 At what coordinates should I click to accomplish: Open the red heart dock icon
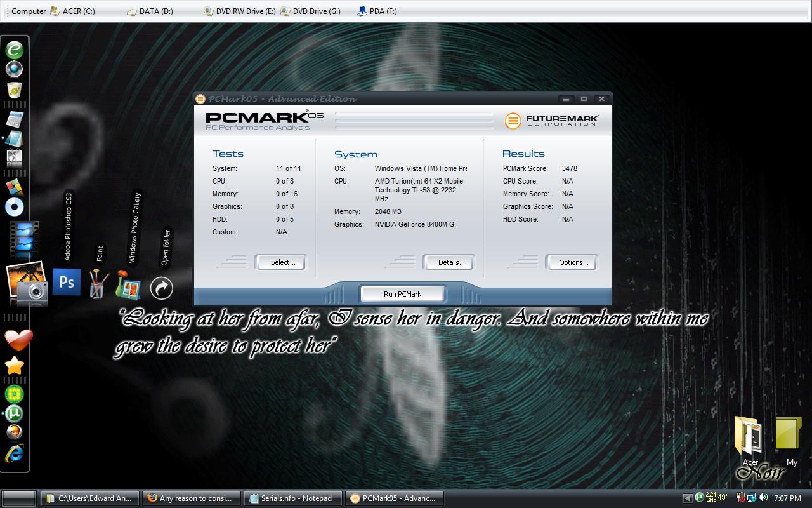tap(18, 340)
